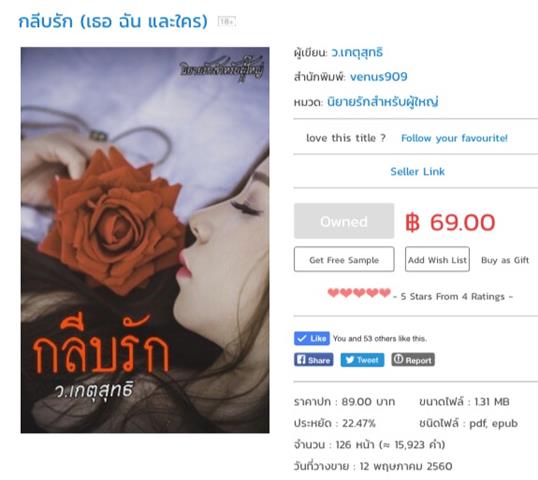Click the third heart rating icon
538x480 pixels.
(359, 293)
